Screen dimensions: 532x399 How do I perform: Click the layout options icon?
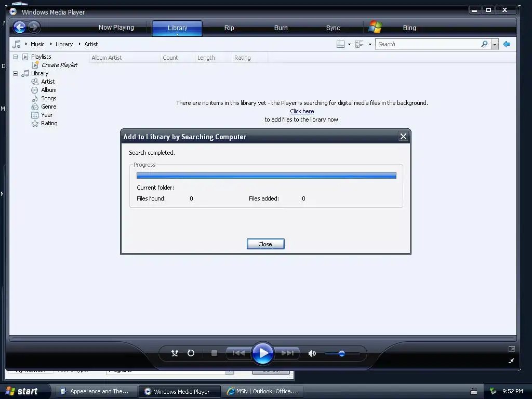coord(340,44)
